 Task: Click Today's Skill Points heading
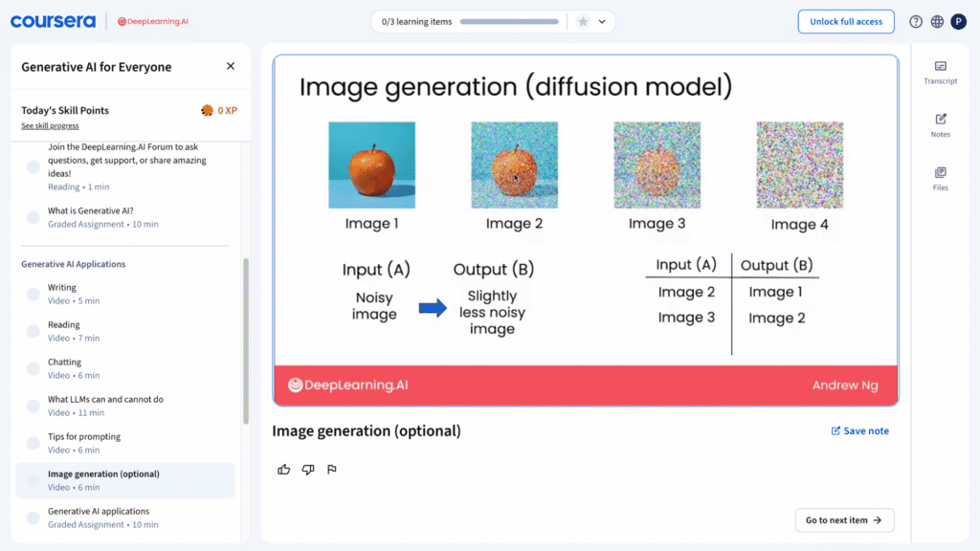(x=65, y=111)
